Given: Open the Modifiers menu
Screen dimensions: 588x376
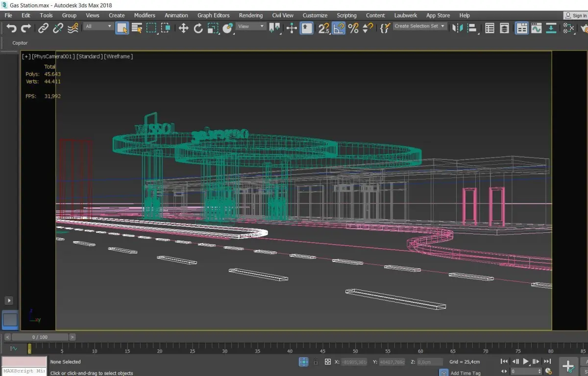Looking at the screenshot, I should click(x=145, y=15).
